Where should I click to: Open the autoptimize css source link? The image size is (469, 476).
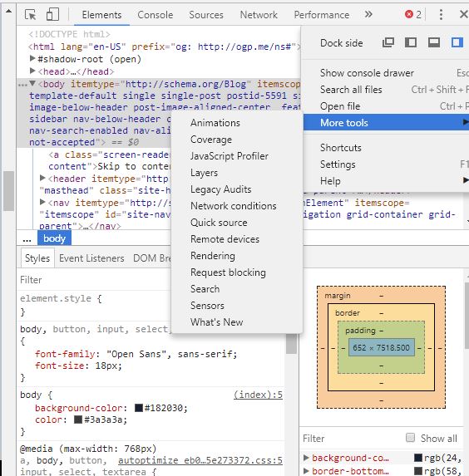tap(200, 460)
